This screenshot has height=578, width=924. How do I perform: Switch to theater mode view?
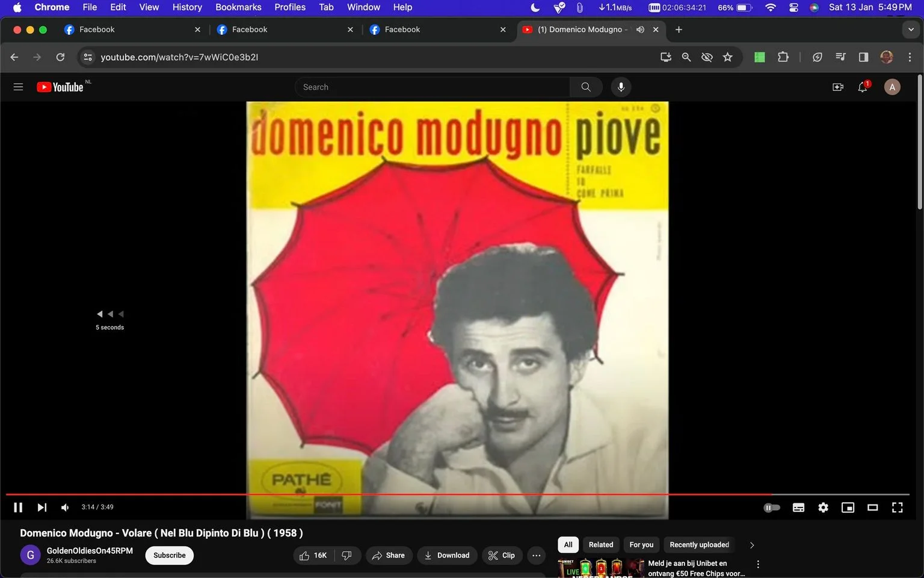click(872, 508)
